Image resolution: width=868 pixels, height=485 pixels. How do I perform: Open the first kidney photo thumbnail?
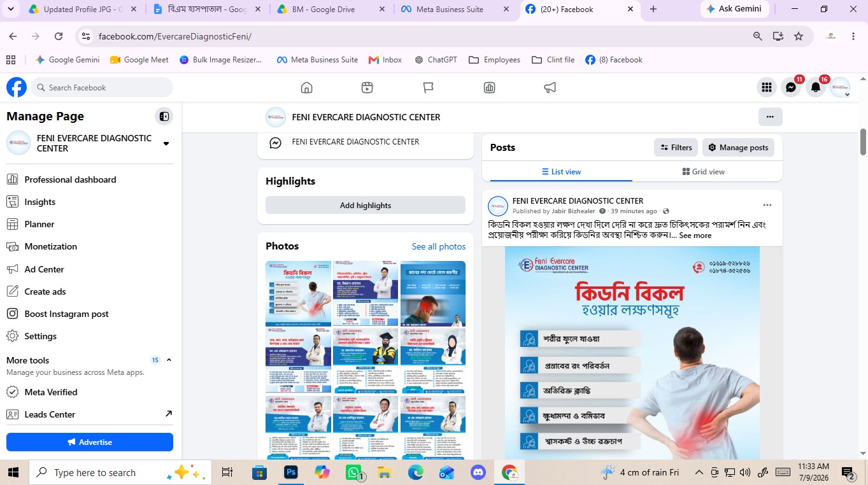[x=298, y=293]
